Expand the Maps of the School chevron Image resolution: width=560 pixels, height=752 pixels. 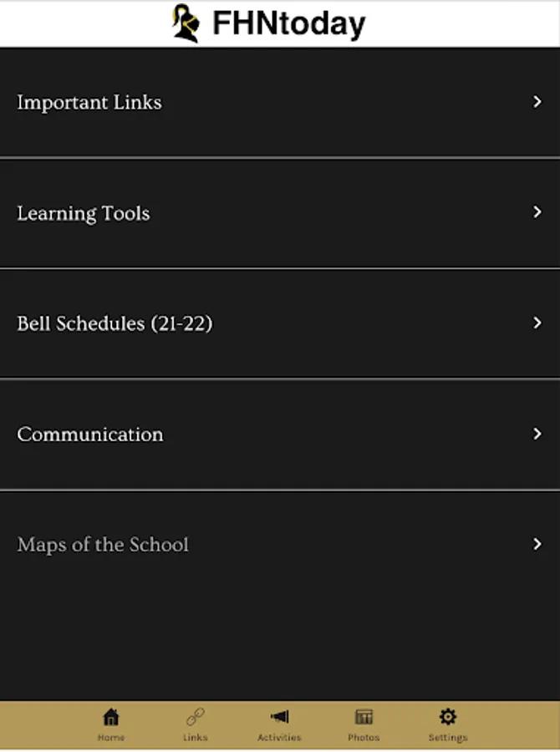[x=537, y=544]
